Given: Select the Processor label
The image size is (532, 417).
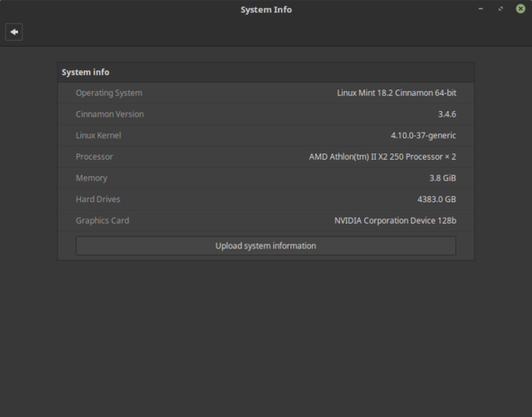Looking at the screenshot, I should click(95, 157).
